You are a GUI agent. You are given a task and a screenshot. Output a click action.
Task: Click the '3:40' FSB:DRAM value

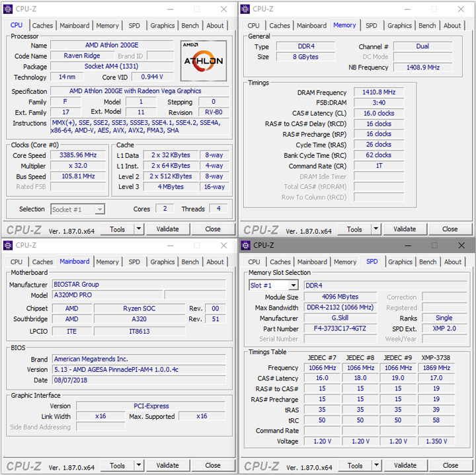tap(379, 103)
